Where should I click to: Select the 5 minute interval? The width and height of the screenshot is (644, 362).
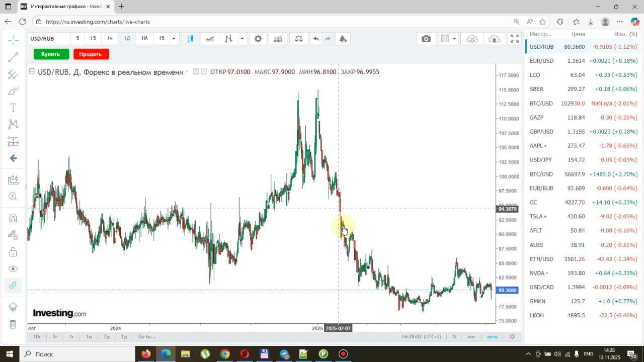tap(77, 38)
